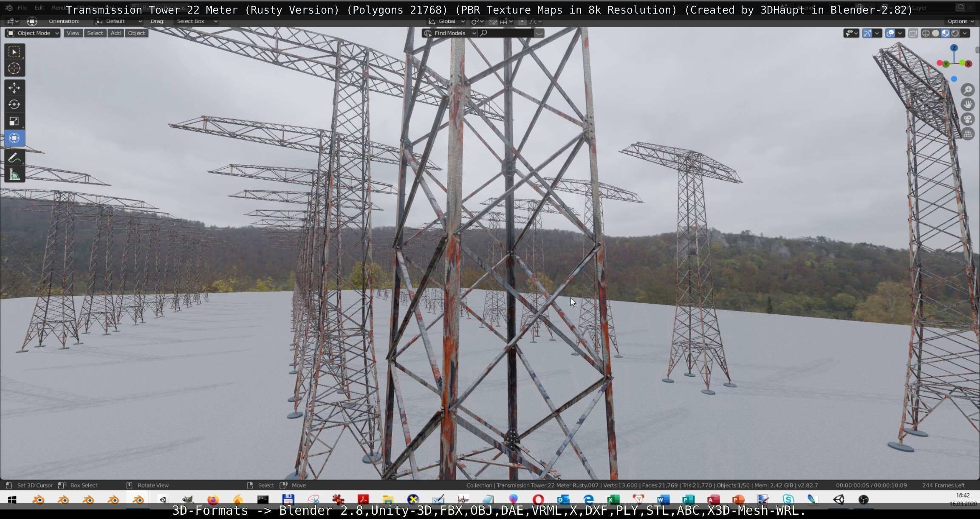Open the Edit menu
Viewport: 980px width, 519px height.
click(x=40, y=8)
